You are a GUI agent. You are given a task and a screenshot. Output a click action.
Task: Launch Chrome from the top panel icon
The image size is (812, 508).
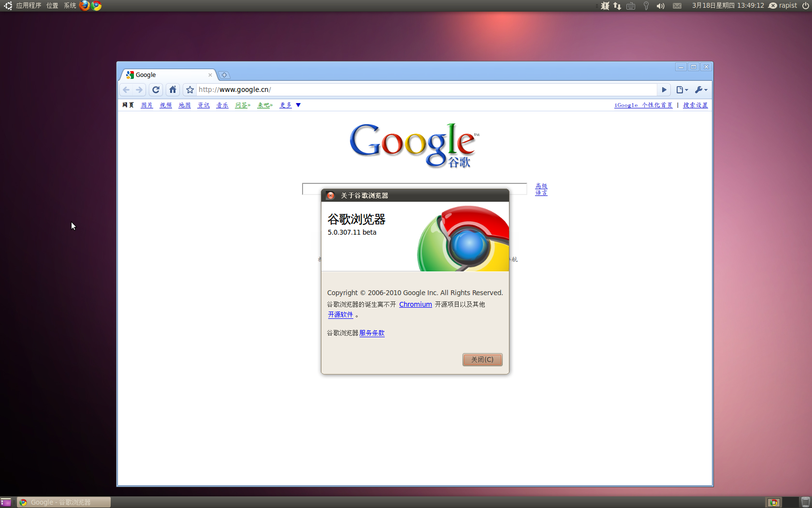(96, 6)
